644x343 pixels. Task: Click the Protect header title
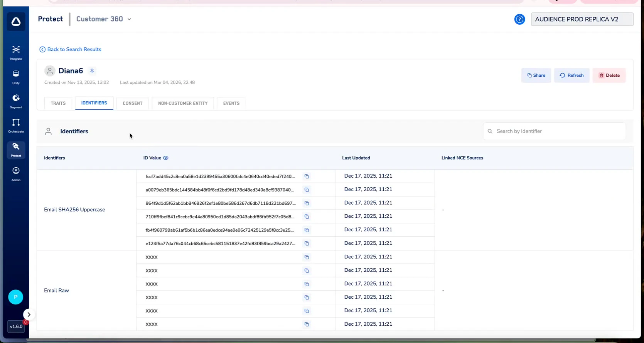click(x=51, y=19)
